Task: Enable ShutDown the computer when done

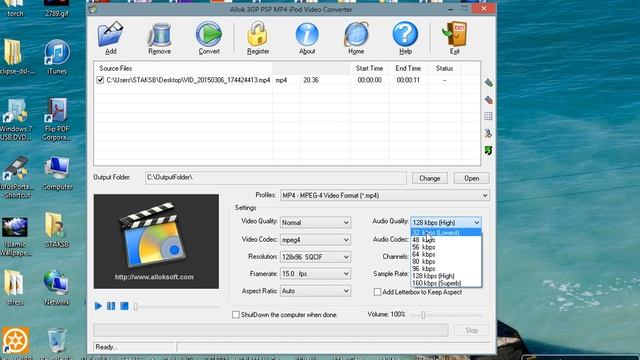Action: coord(236,315)
